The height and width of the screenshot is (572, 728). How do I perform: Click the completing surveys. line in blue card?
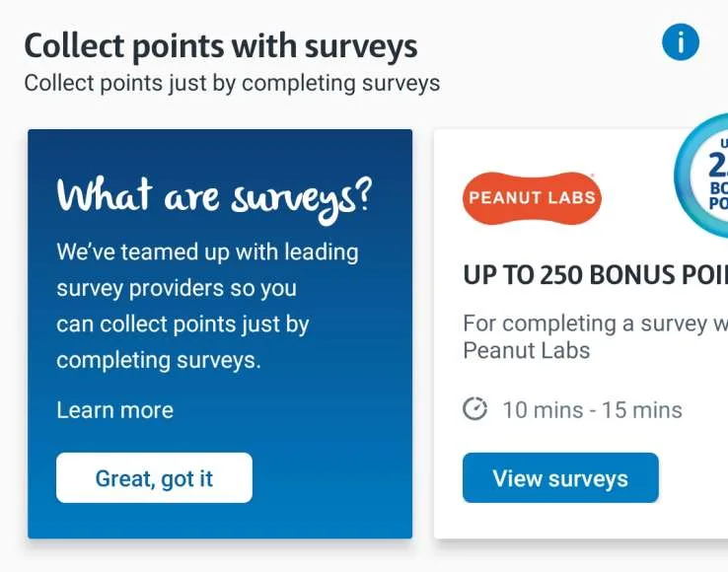[159, 360]
